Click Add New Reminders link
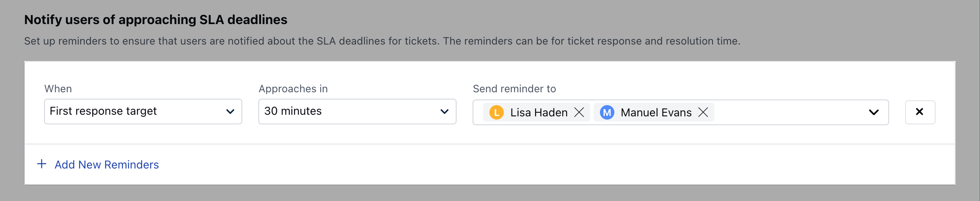Viewport: 980px width, 201px height. (107, 164)
